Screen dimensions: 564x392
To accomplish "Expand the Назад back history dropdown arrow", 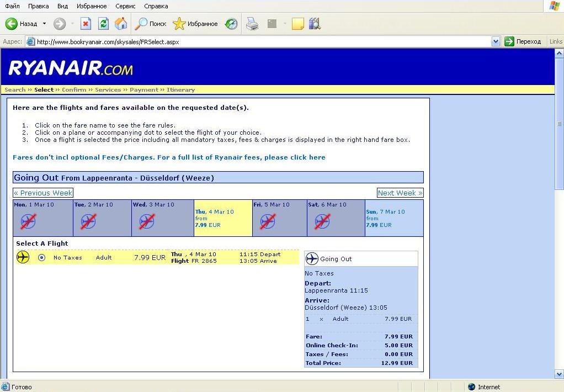I will coord(44,24).
